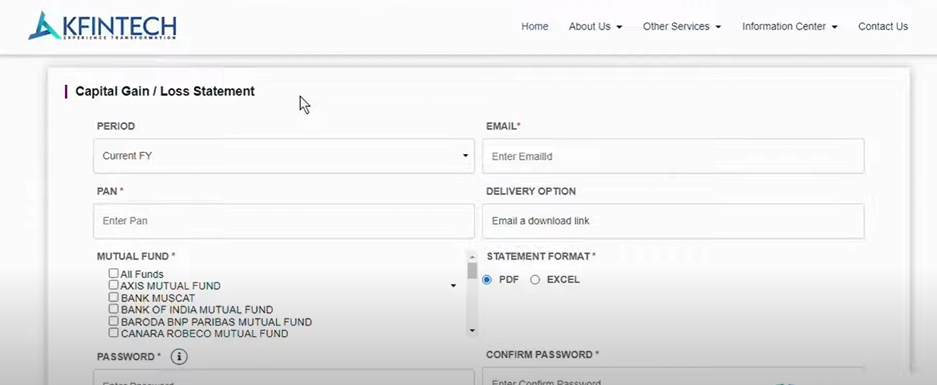
Task: Click the mutual fund list scrollbar thumb
Action: tap(472, 271)
